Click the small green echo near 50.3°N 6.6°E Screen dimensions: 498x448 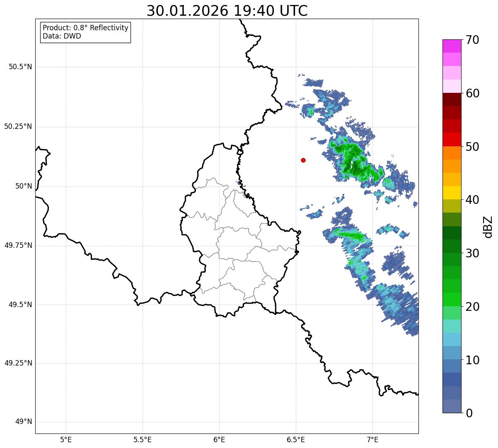[x=311, y=111]
